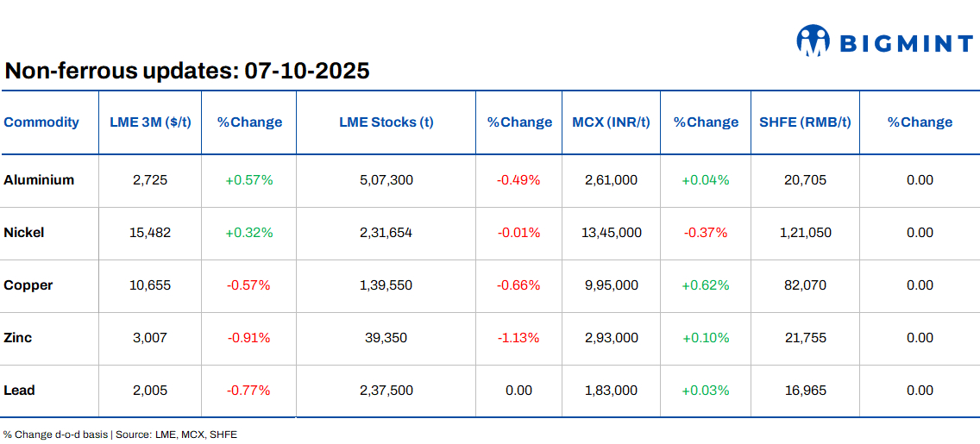Click Nickel MCX price 13,45,000
This screenshot has height=444, width=980.
[x=611, y=233]
